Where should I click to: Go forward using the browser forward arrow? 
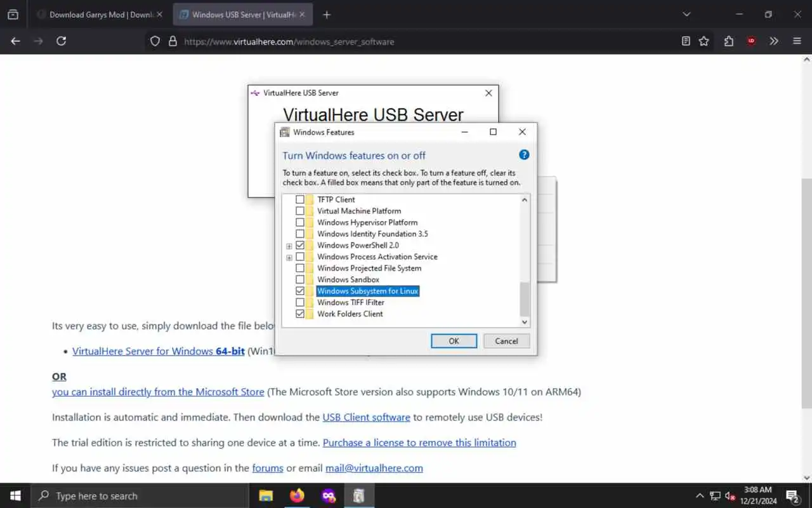38,41
